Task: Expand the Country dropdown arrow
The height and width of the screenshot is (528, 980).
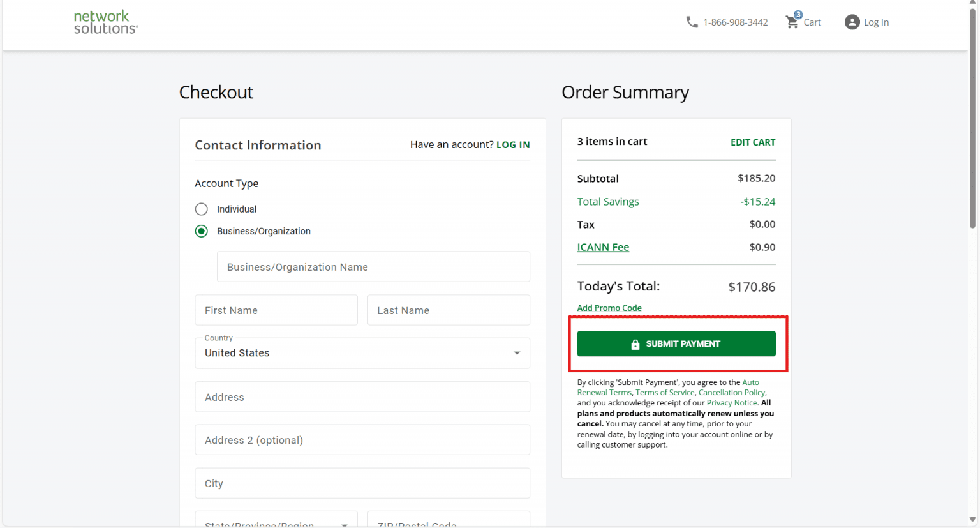Action: (517, 353)
